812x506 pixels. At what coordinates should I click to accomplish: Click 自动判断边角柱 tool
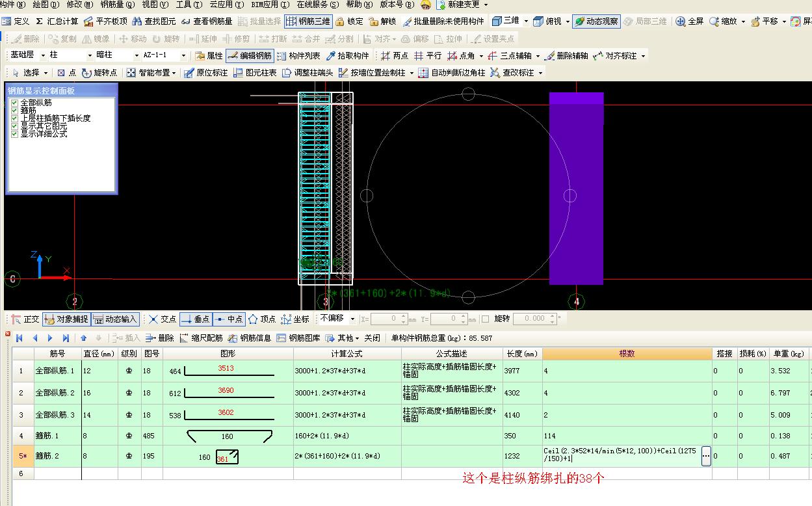[x=451, y=73]
